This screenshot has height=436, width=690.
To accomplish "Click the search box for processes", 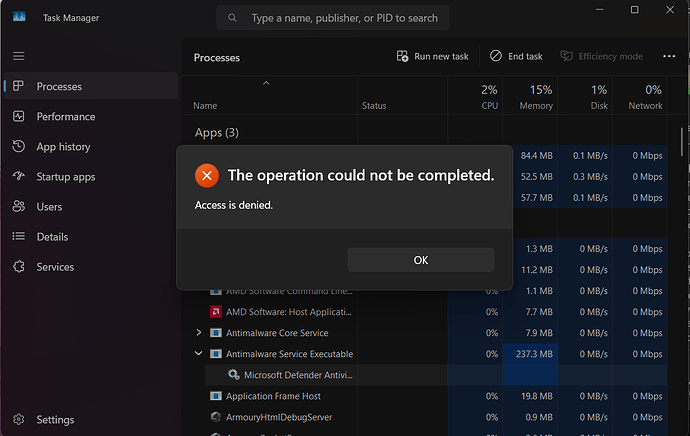I will pos(333,18).
